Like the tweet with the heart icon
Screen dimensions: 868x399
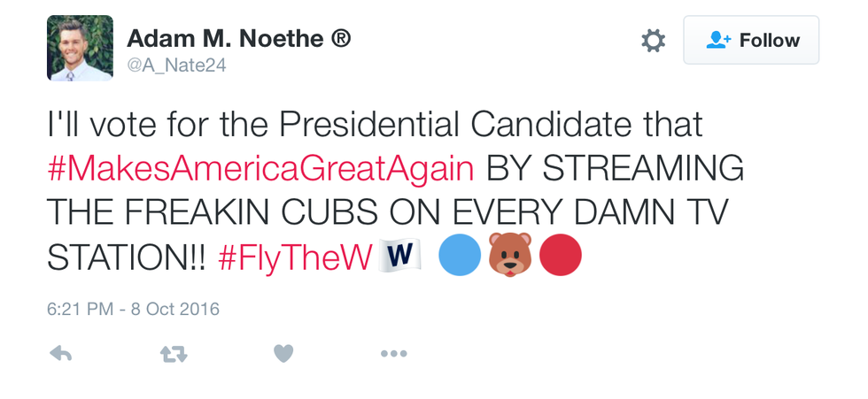point(283,353)
